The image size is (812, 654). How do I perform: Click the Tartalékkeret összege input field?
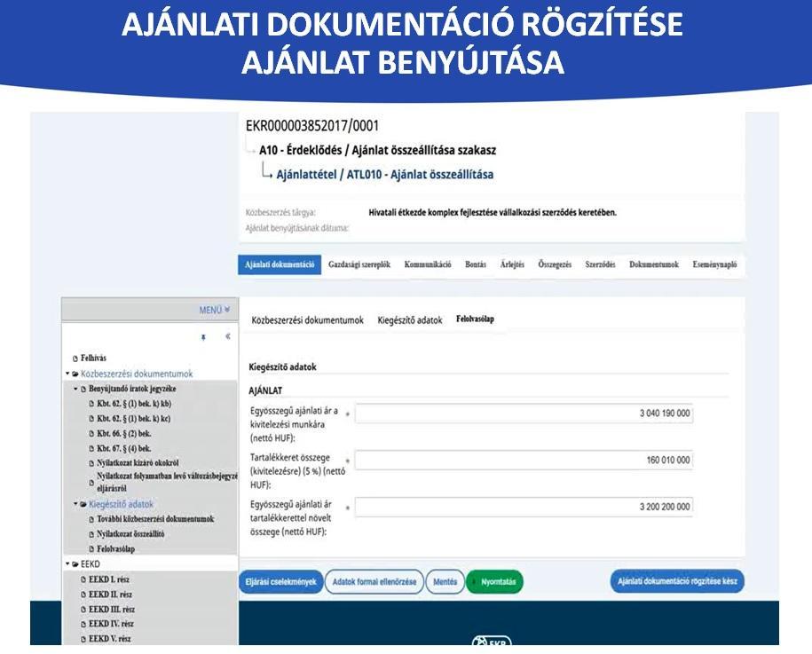524,460
